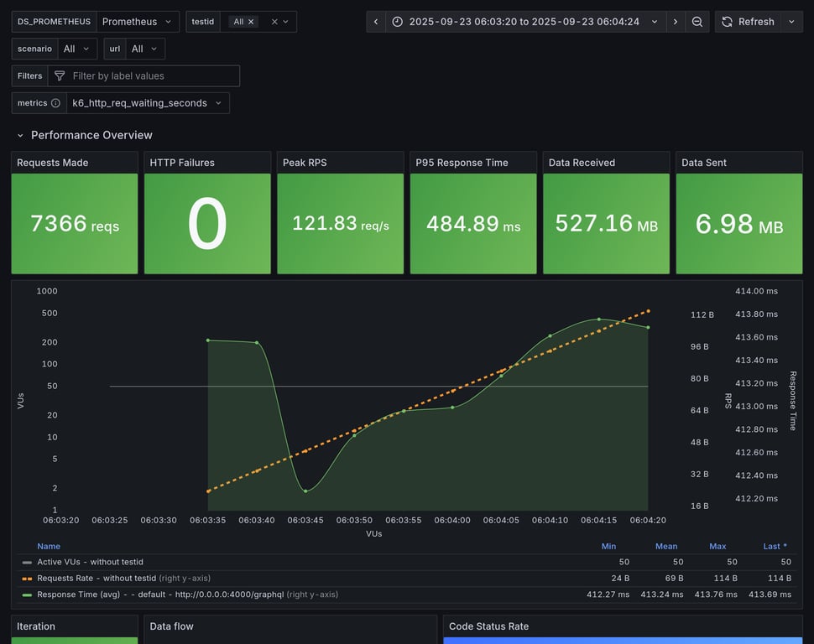
Task: Clear the testid selection
Action: (x=274, y=22)
